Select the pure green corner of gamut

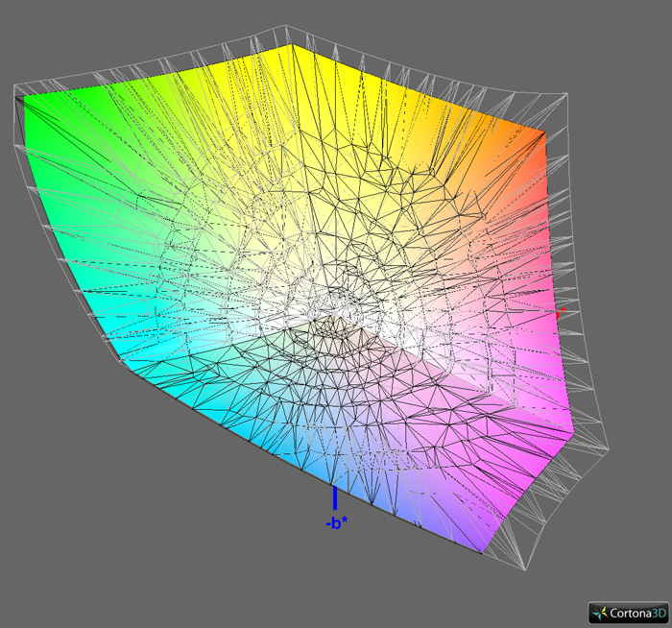(x=27, y=98)
